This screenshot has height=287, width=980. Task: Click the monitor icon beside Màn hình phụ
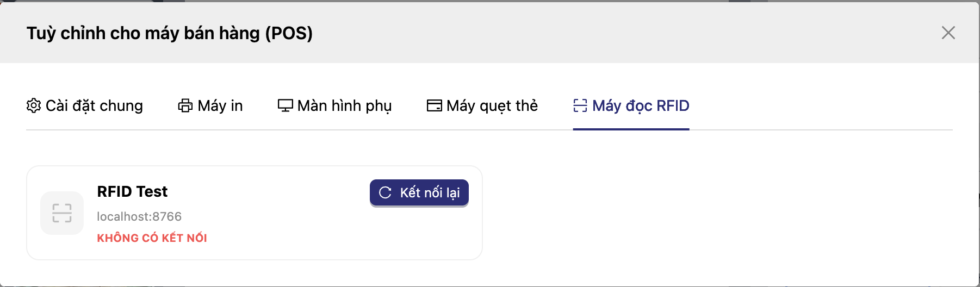pos(286,105)
